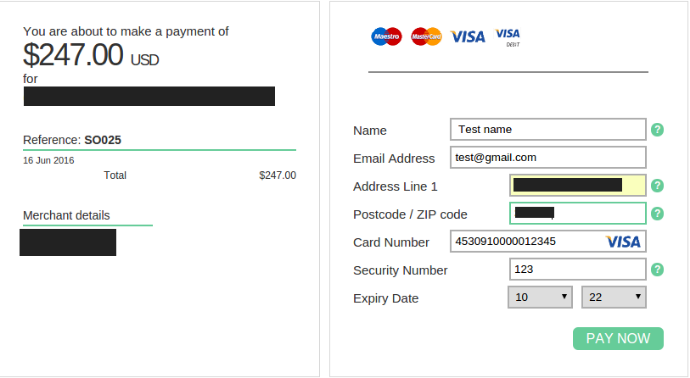Viewport: 690px width, 378px height.
Task: Click the Reference SO025 text
Action: point(72,140)
